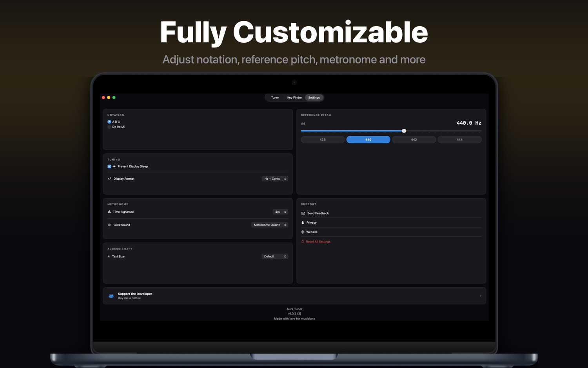Click the v1.0.3 (2) version text
This screenshot has height=368, width=588.
click(x=294, y=314)
